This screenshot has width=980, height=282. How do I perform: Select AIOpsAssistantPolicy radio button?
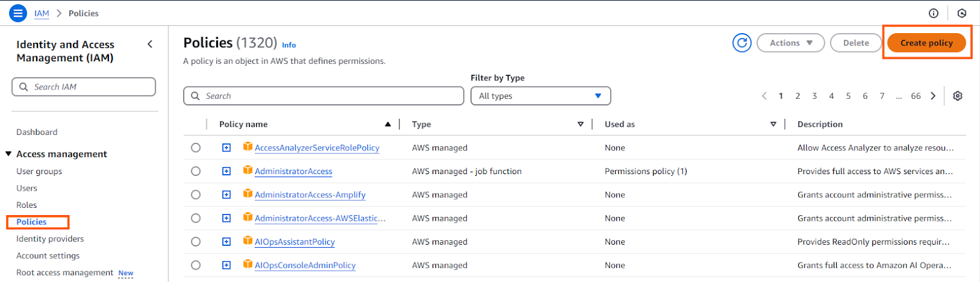pos(195,242)
